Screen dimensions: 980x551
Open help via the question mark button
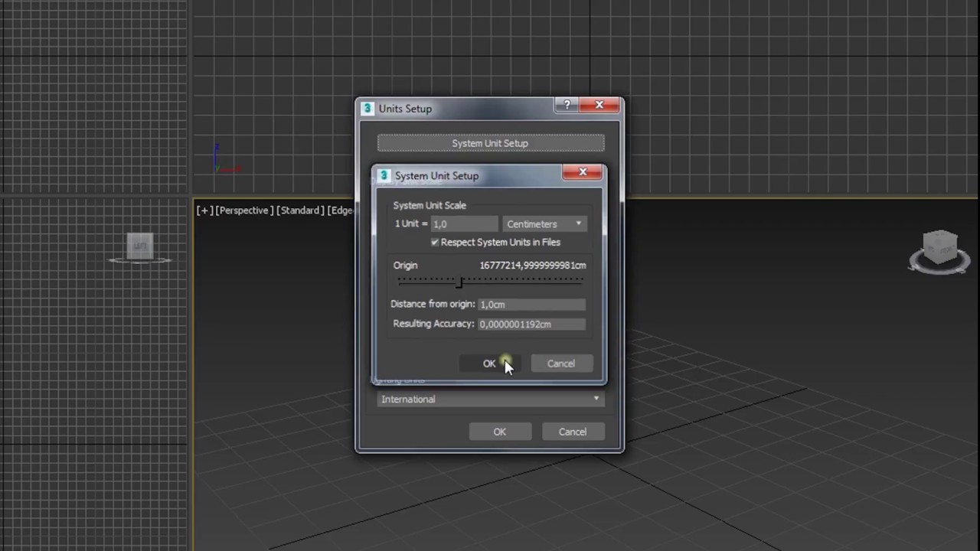tap(567, 106)
